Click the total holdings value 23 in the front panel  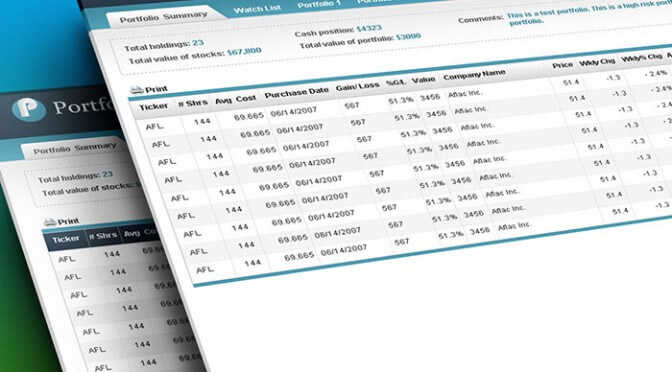[x=198, y=43]
